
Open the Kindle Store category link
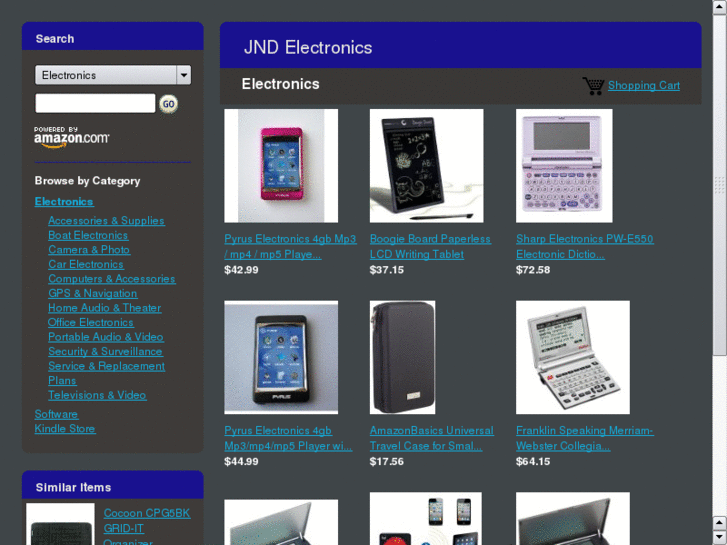tap(65, 429)
